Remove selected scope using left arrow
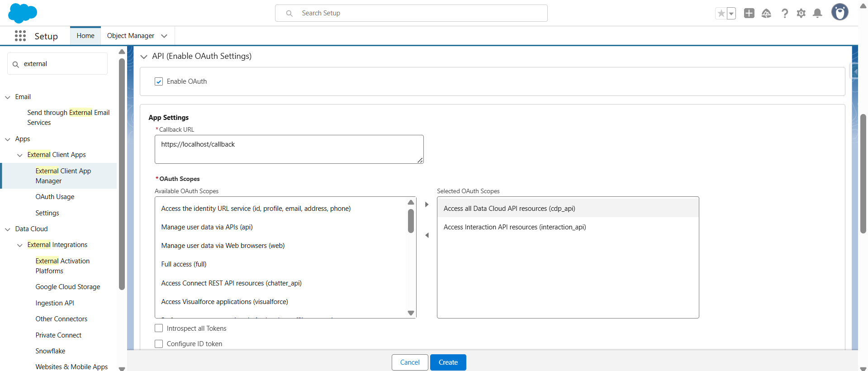Screen dimensions: 868x371 click(x=427, y=235)
